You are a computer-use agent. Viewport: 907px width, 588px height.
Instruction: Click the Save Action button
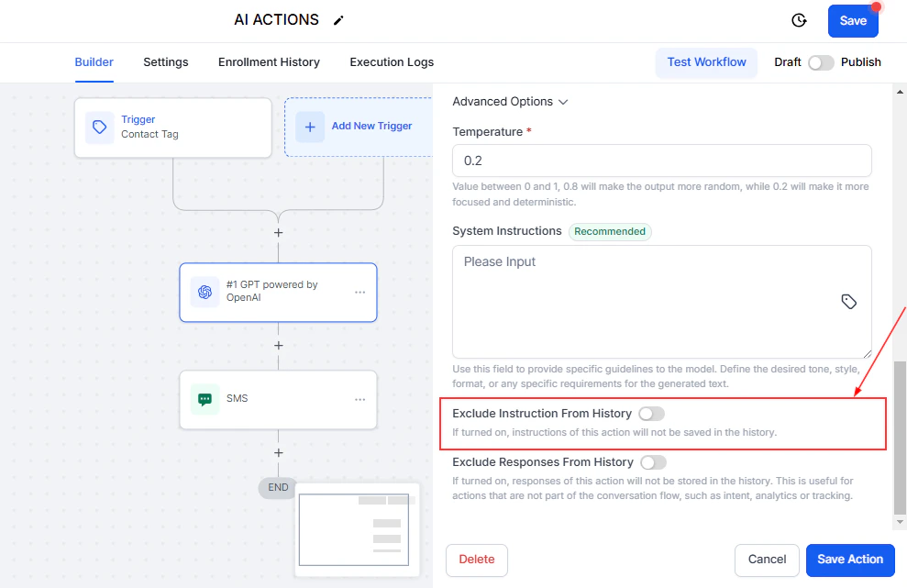(x=850, y=560)
